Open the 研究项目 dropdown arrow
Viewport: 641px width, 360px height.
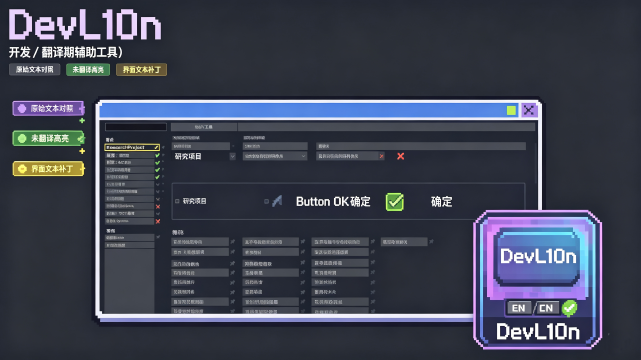[232, 156]
